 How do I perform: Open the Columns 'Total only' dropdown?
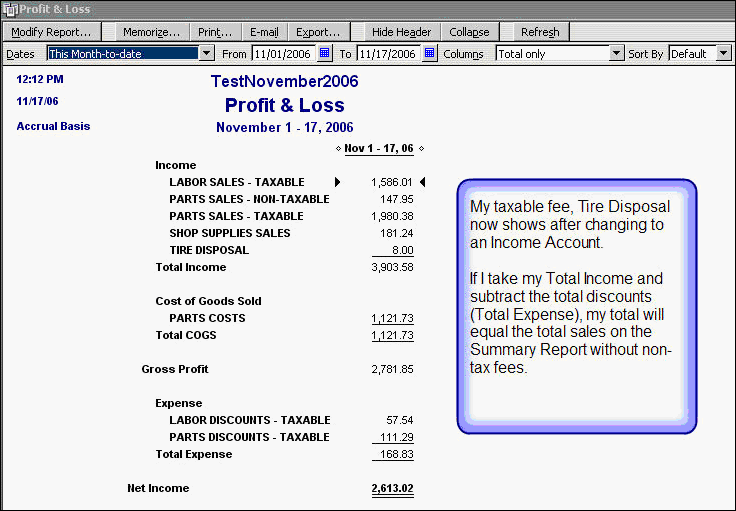pos(616,53)
